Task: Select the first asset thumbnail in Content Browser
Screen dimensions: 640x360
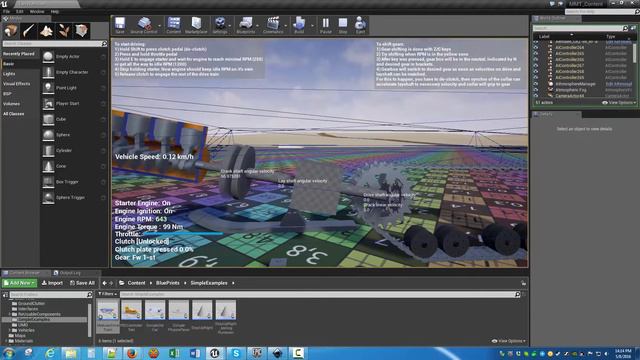Action: [x=108, y=311]
